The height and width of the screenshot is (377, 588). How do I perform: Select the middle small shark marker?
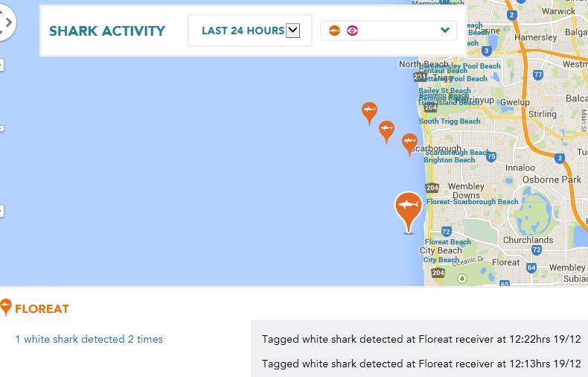click(x=386, y=130)
